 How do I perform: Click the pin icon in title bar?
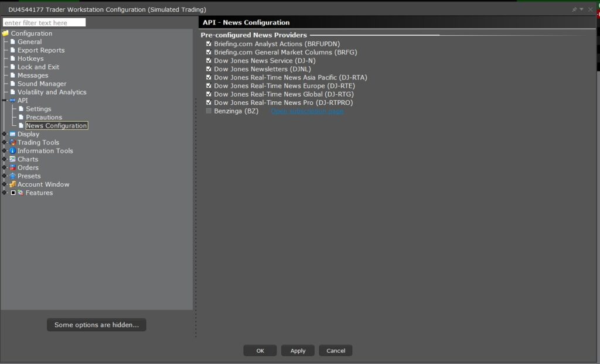[574, 9]
